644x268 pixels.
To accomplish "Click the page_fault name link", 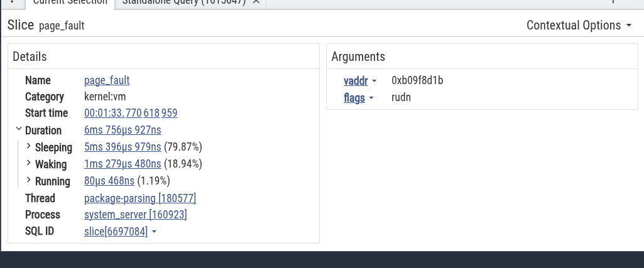I will click(x=107, y=80).
